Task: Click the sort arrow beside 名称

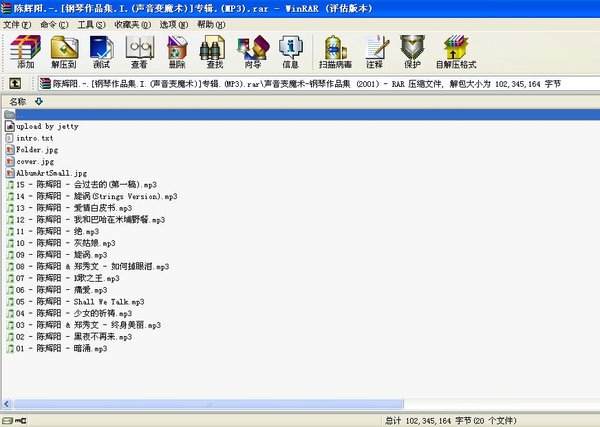Action: (39, 102)
